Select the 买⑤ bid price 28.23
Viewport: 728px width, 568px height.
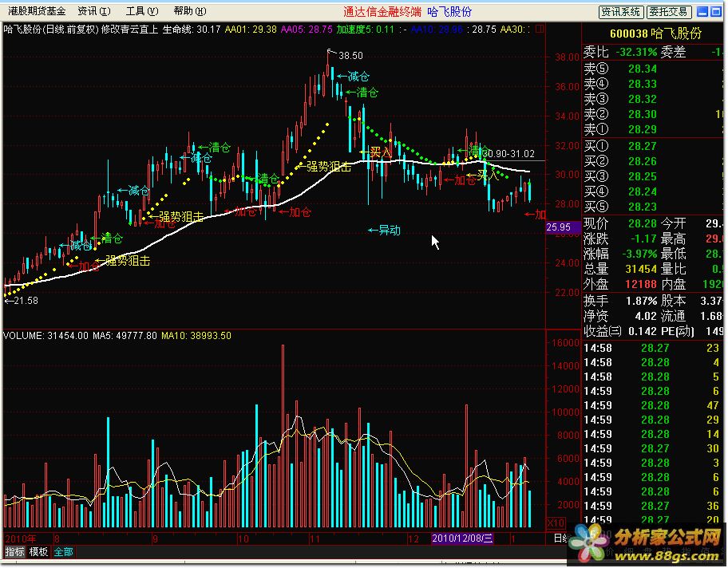[642, 207]
